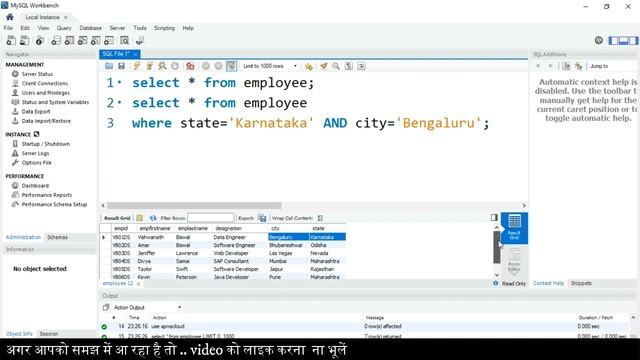This screenshot has width=640, height=360.
Task: Open preferences gear icon at top right
Action: tap(599, 40)
